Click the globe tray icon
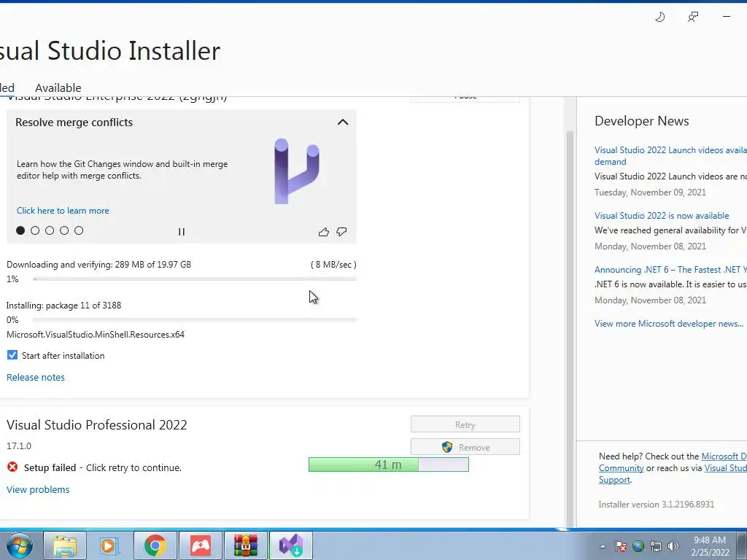 tap(638, 546)
